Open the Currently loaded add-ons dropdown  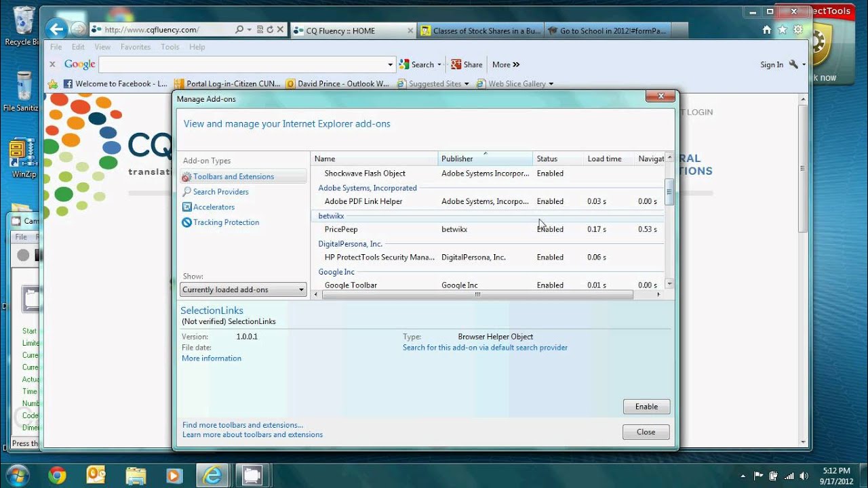(x=243, y=290)
